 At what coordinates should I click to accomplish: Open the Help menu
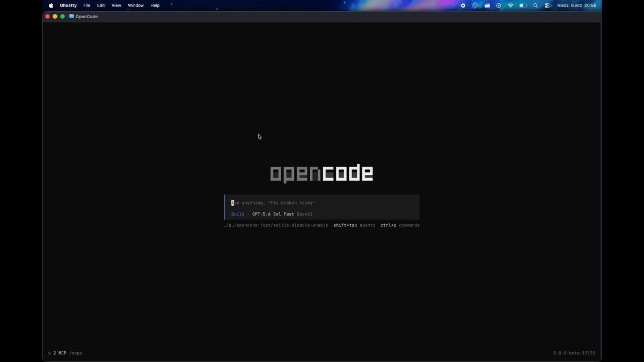(x=155, y=5)
